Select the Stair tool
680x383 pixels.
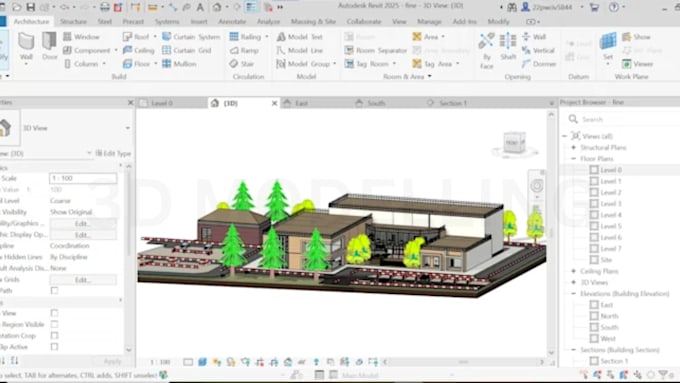(242, 64)
